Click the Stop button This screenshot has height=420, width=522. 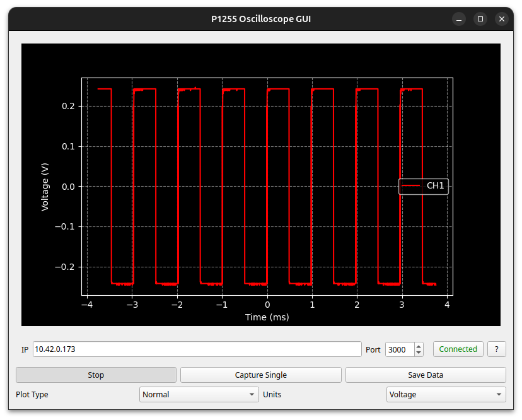(x=96, y=375)
